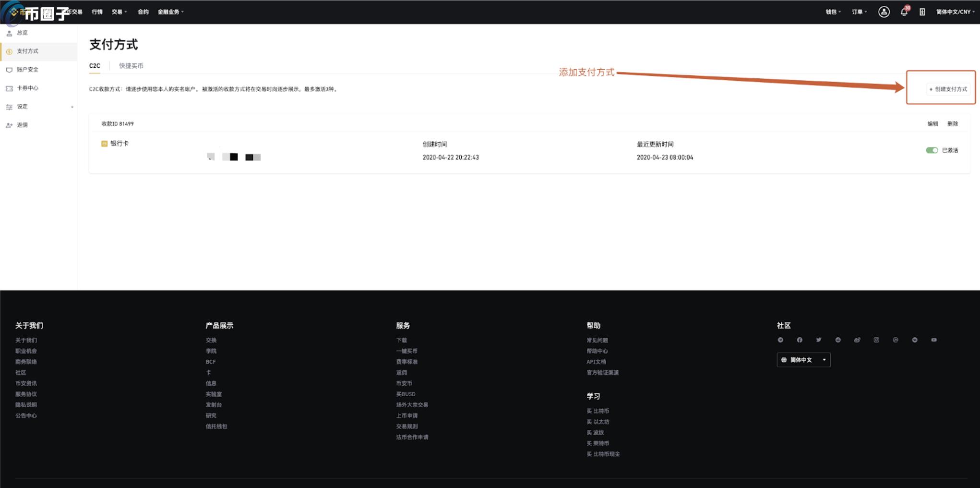
Task: Open the CoinMarketCap community icon
Action: click(896, 340)
